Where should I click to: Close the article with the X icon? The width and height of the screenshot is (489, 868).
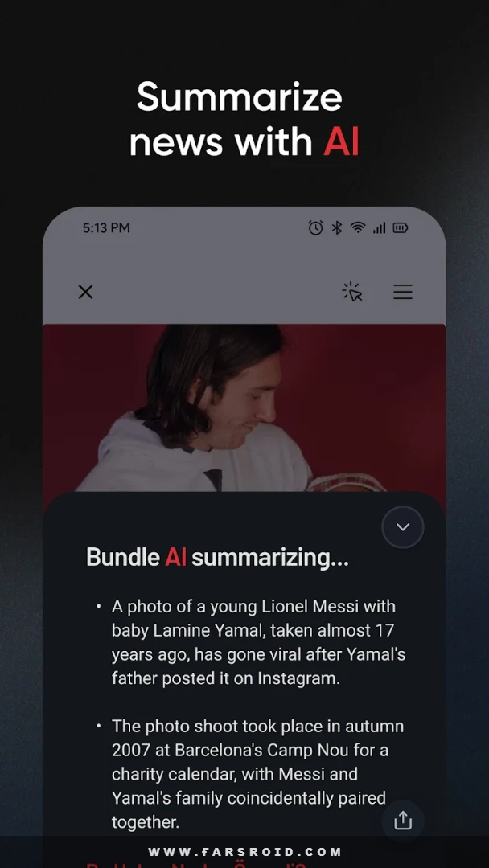tap(85, 292)
